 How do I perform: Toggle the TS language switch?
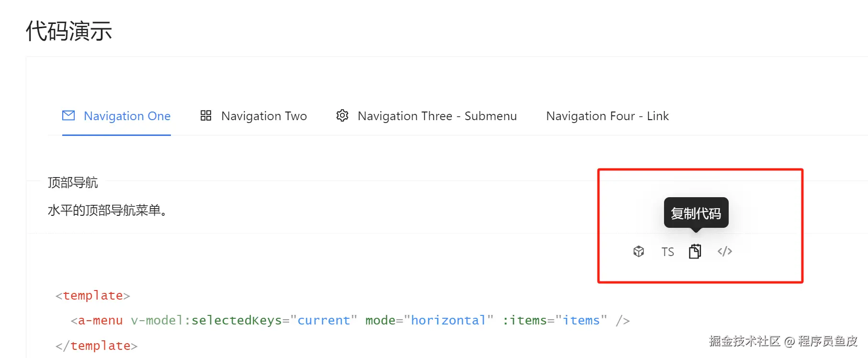pos(667,252)
